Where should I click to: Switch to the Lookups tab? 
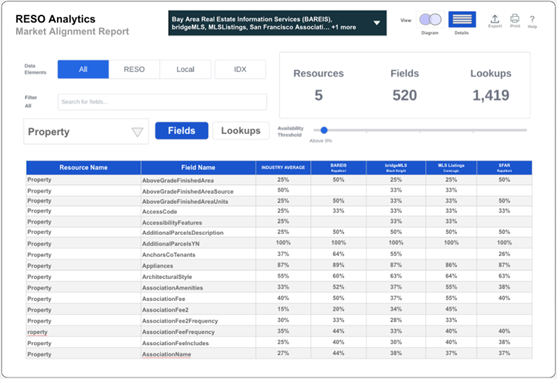[240, 131]
